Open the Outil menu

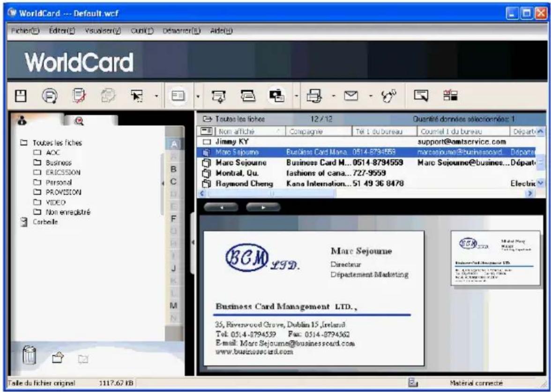[x=142, y=31]
